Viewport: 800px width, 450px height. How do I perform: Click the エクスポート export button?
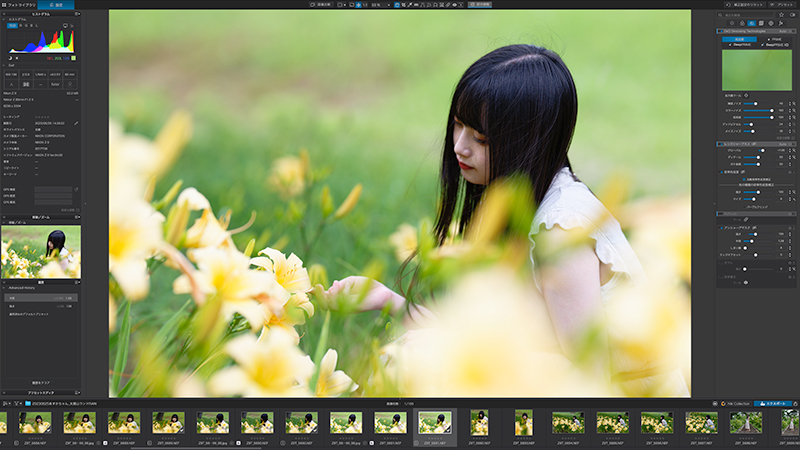point(772,404)
